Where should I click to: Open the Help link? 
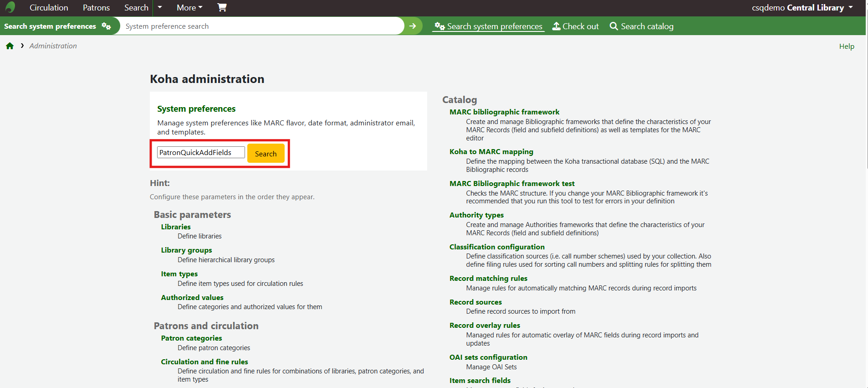click(x=847, y=46)
